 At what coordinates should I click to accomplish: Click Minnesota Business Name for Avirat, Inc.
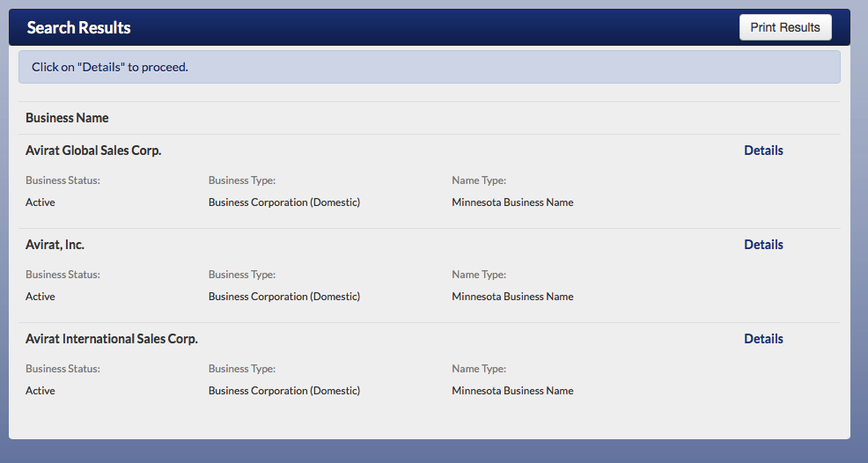(512, 297)
